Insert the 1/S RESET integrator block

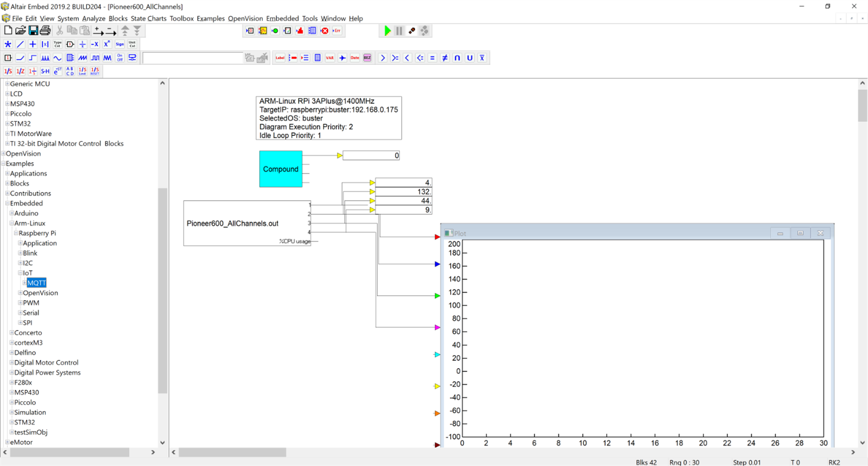coord(95,71)
